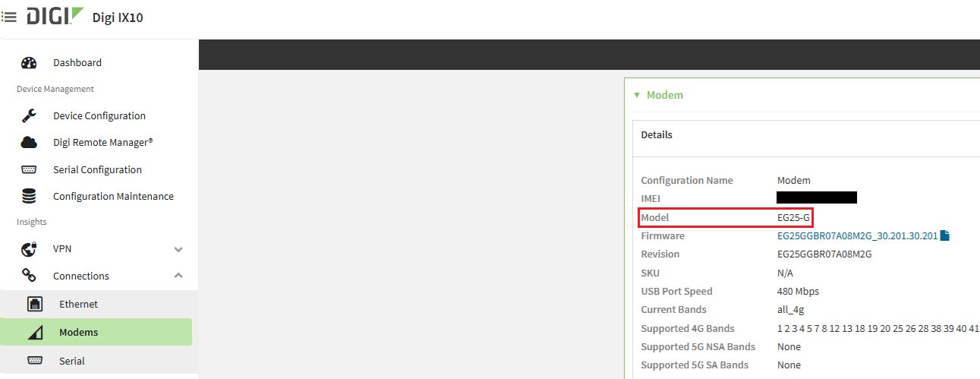Collapse the Modem panel triangle

pos(636,96)
